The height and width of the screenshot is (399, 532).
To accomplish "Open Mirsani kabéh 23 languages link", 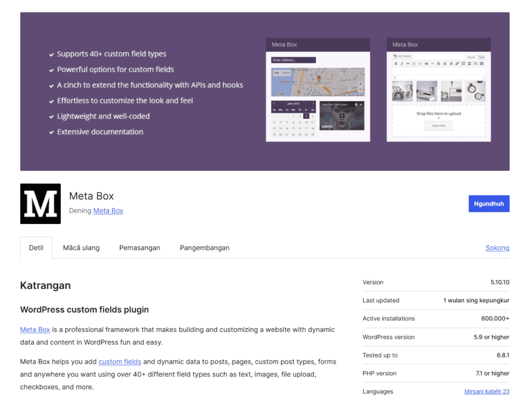I will coord(486,391).
